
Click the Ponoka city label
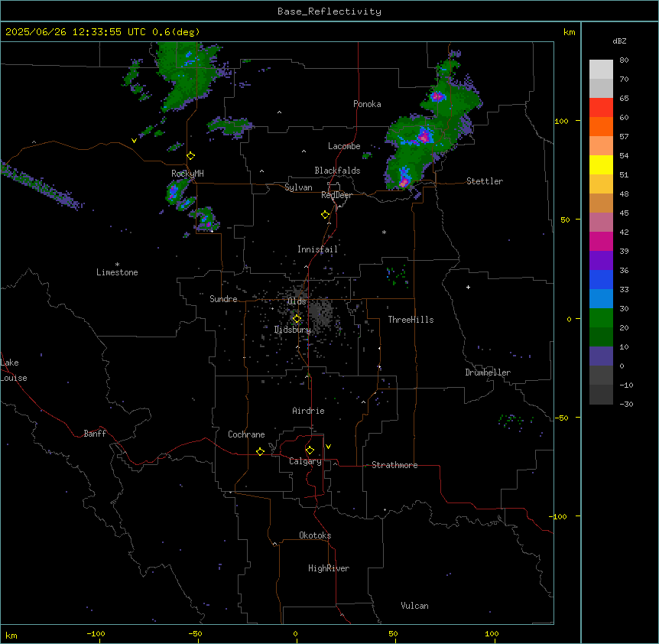coord(367,104)
